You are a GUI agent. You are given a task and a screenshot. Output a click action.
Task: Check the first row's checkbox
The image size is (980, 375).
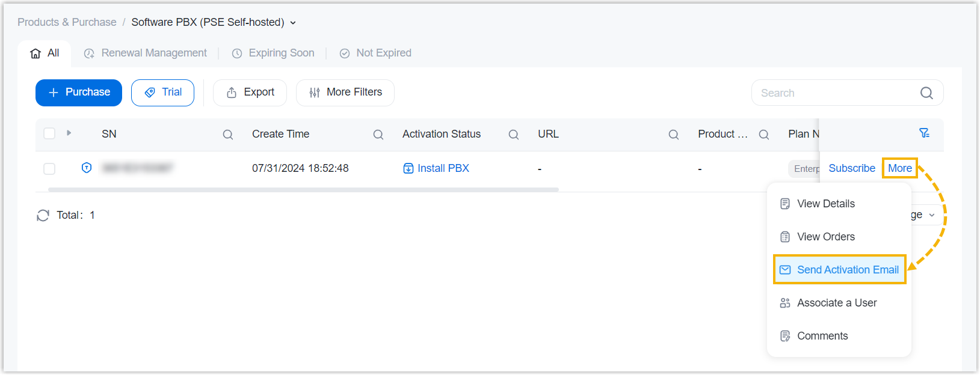click(x=49, y=169)
